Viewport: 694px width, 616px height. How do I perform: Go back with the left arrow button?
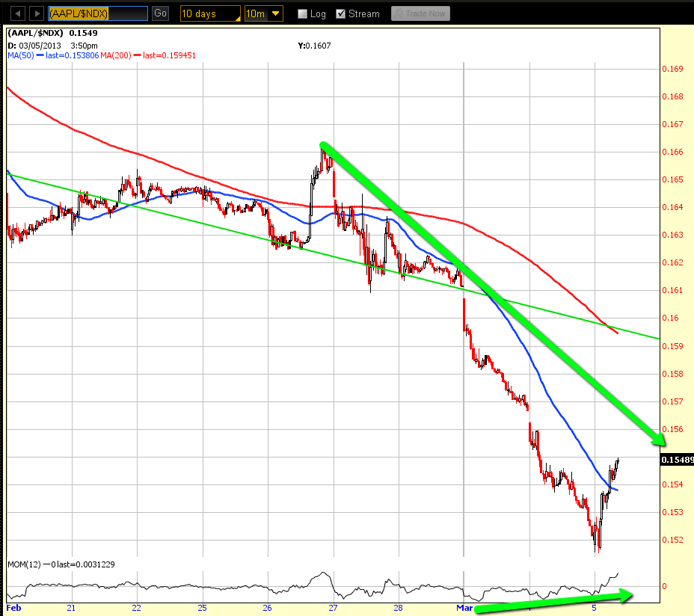pos(18,13)
